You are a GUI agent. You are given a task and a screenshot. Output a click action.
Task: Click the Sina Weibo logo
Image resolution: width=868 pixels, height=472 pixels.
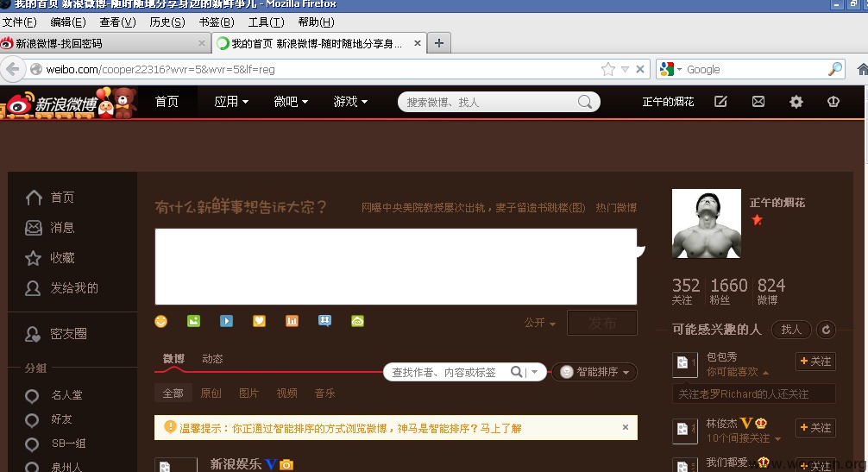point(52,103)
